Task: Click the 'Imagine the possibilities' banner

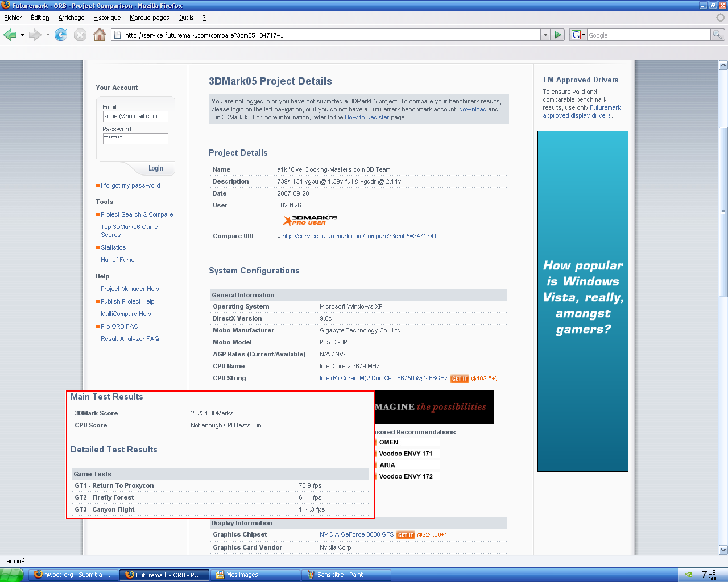Action: pyautogui.click(x=433, y=407)
